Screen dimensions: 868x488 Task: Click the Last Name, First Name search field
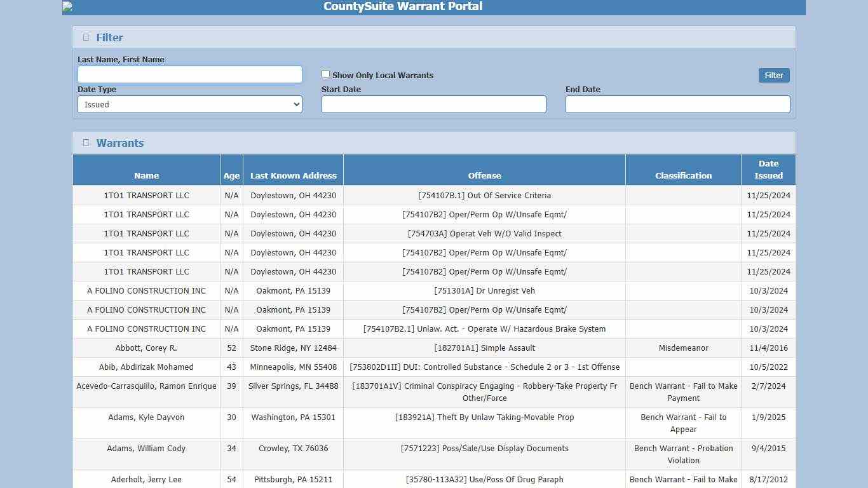[189, 74]
